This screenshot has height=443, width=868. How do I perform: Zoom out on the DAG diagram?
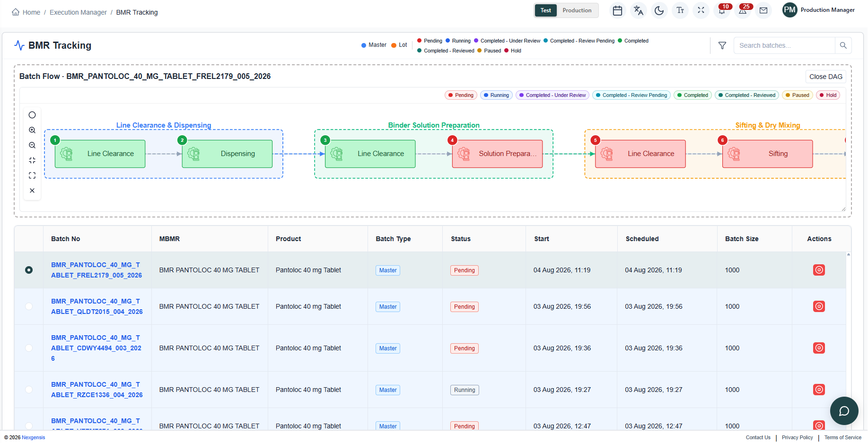coord(32,145)
